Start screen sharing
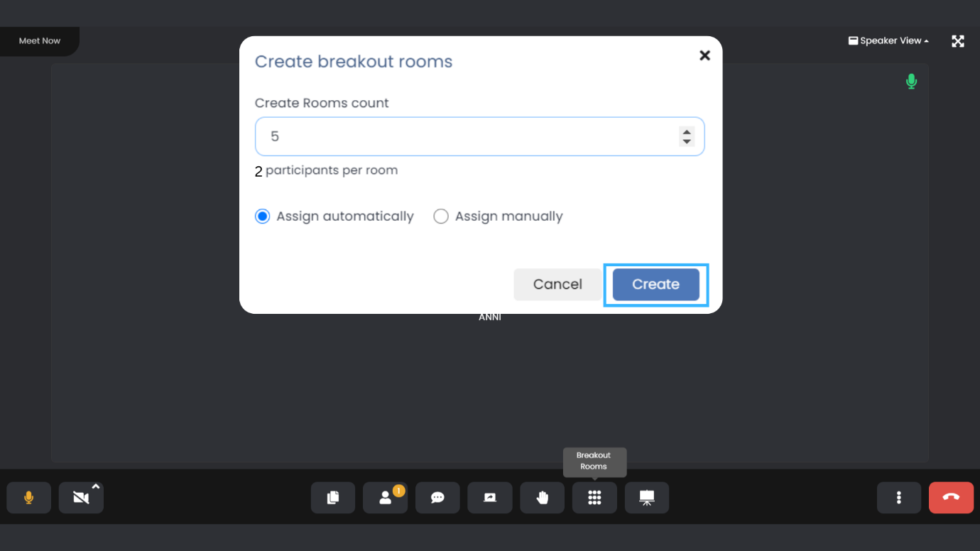 coord(489,498)
